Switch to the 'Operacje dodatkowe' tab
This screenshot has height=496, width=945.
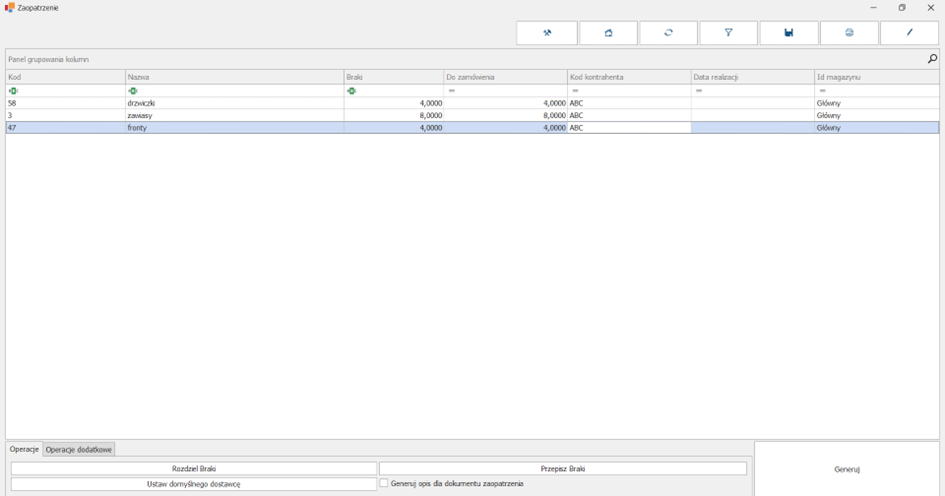point(79,450)
